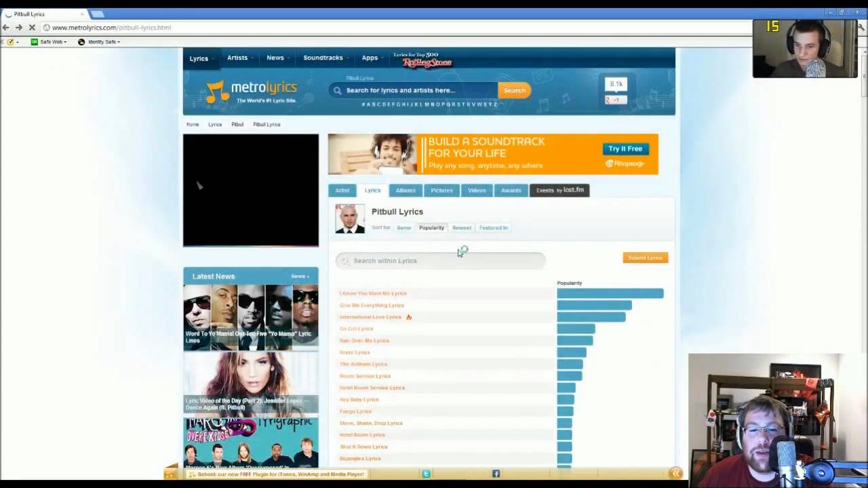Open the Safe Web dropdown

tap(65, 42)
